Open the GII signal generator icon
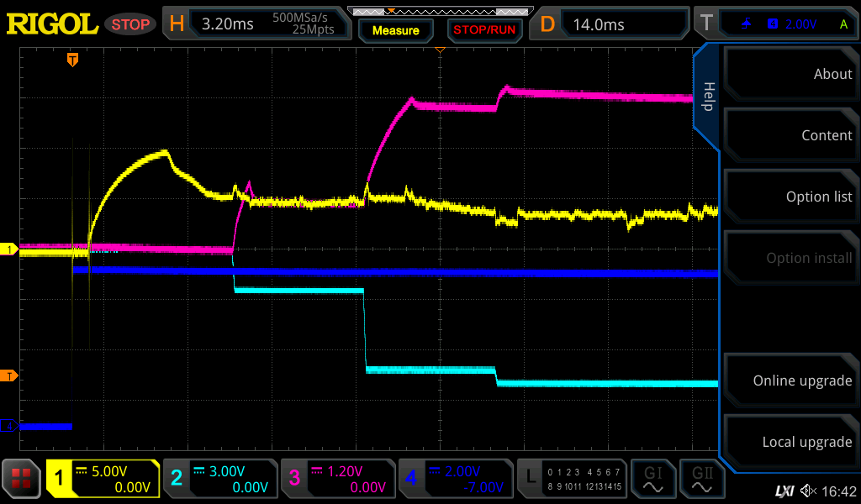The image size is (861, 504). point(702,479)
